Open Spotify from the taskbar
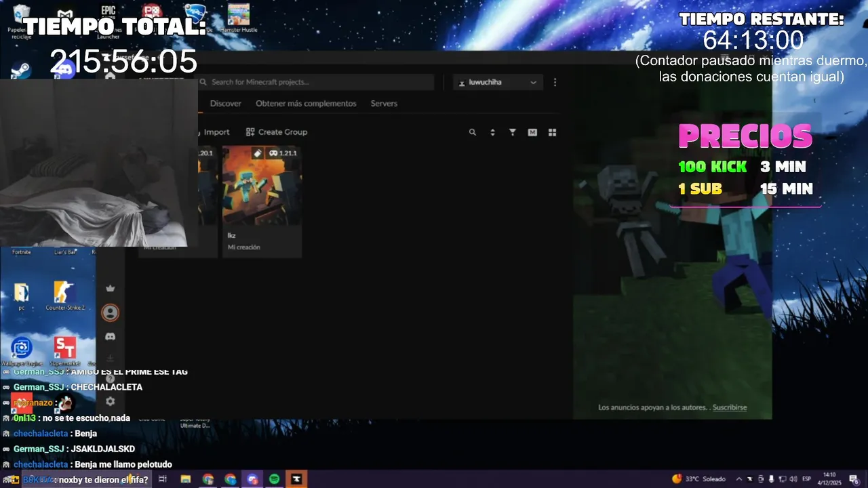The width and height of the screenshot is (868, 488). [x=274, y=479]
